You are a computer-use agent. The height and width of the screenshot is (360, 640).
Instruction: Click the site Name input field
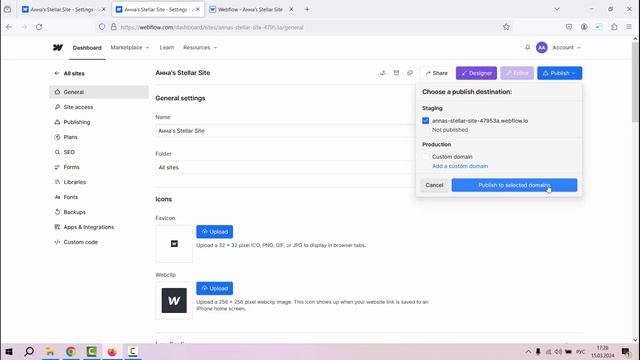pos(285,131)
